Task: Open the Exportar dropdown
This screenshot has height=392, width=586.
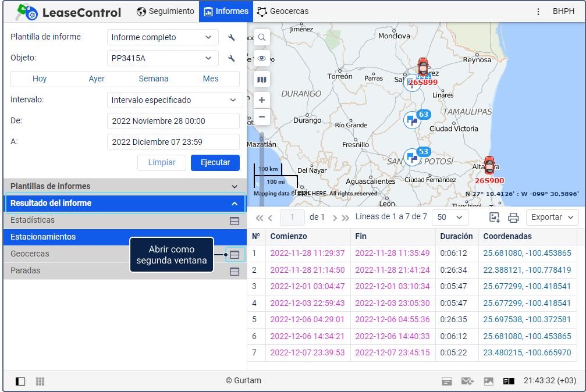Action: pyautogui.click(x=552, y=218)
